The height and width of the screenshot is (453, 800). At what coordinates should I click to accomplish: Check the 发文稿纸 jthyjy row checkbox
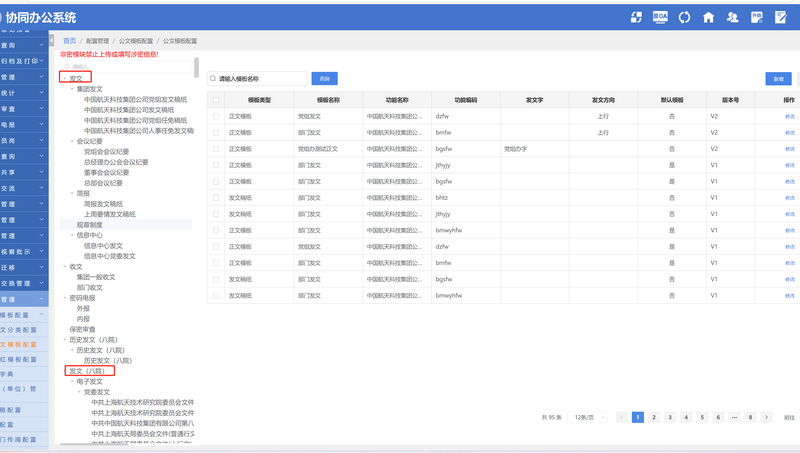click(x=216, y=214)
